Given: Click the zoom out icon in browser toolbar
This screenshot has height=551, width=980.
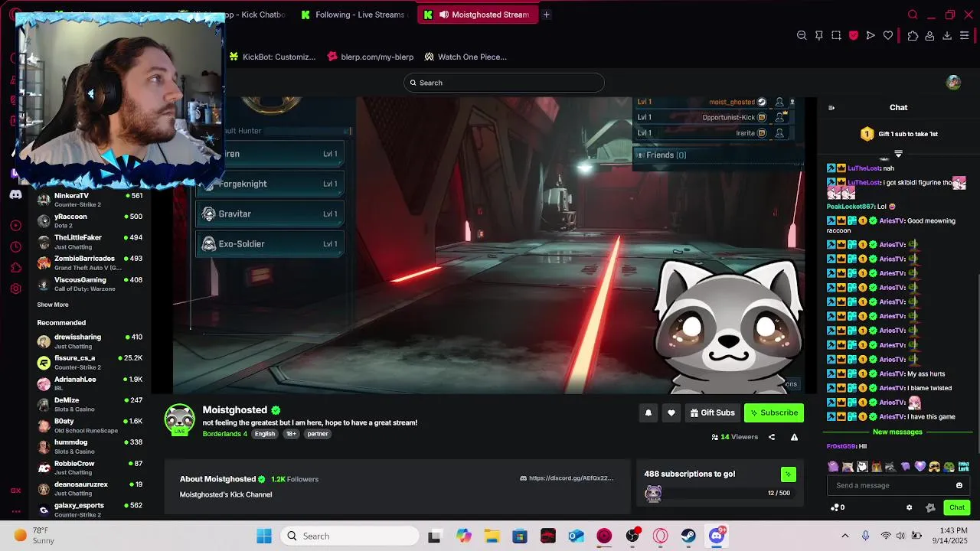Looking at the screenshot, I should tap(802, 35).
